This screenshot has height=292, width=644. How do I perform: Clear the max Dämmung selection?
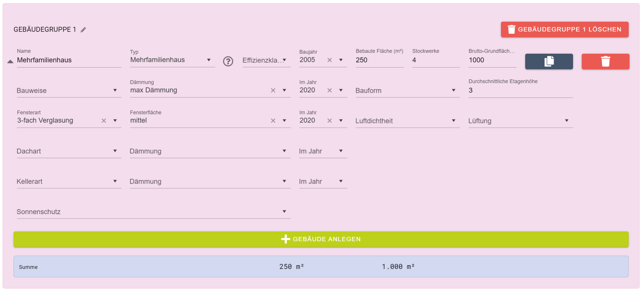(273, 90)
